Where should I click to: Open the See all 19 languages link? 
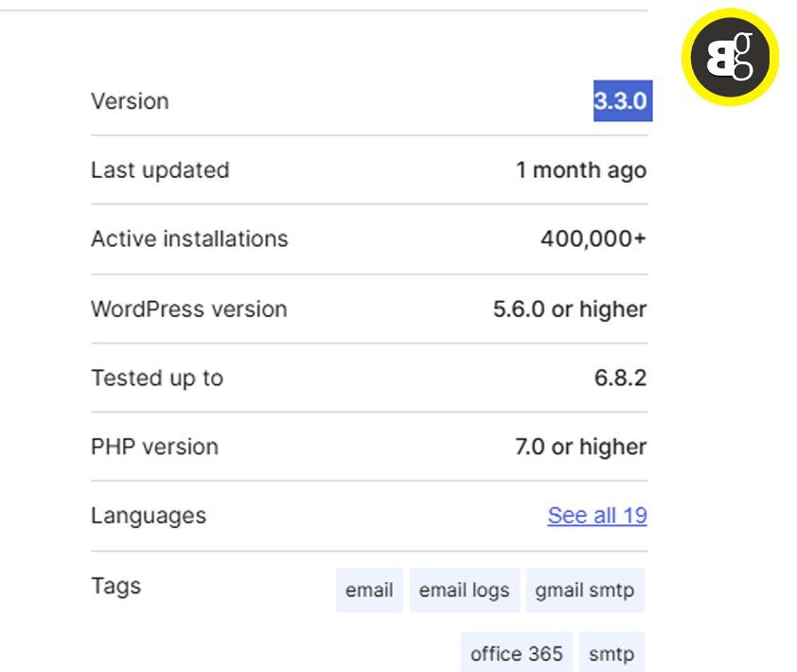(596, 516)
